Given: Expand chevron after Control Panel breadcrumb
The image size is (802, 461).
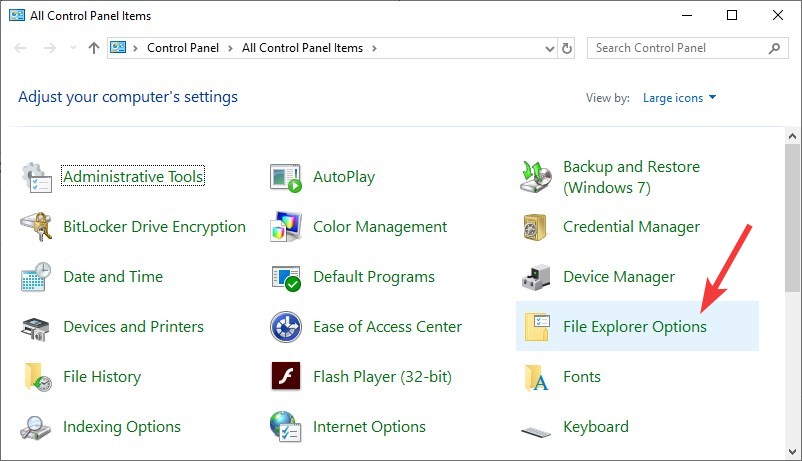Looking at the screenshot, I should (231, 48).
